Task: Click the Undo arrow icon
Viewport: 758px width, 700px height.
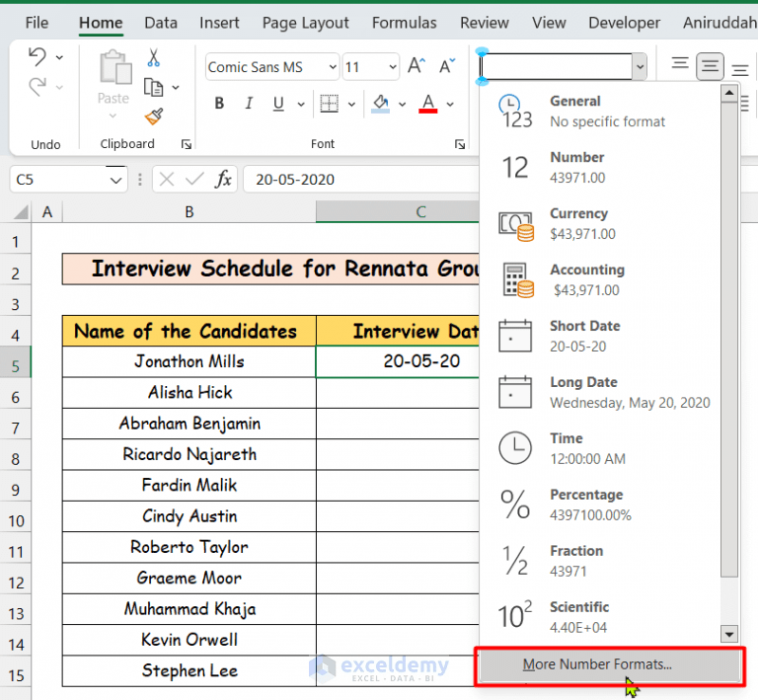Action: 38,57
